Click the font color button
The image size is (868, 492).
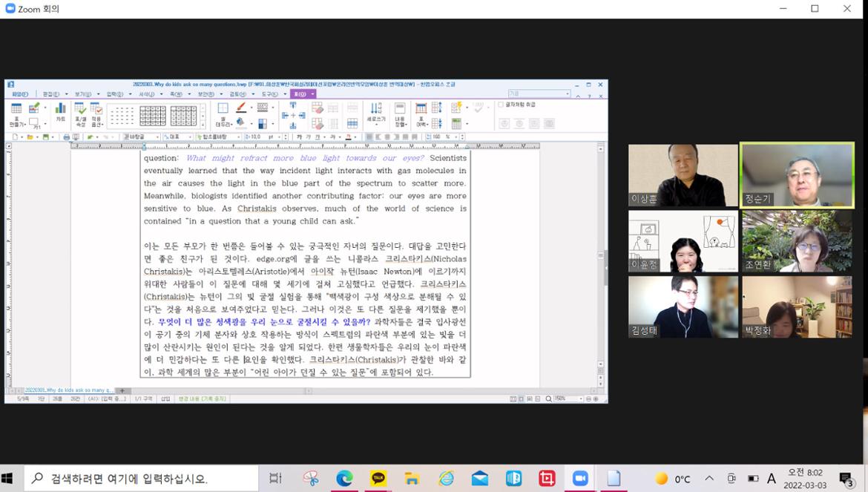click(349, 137)
